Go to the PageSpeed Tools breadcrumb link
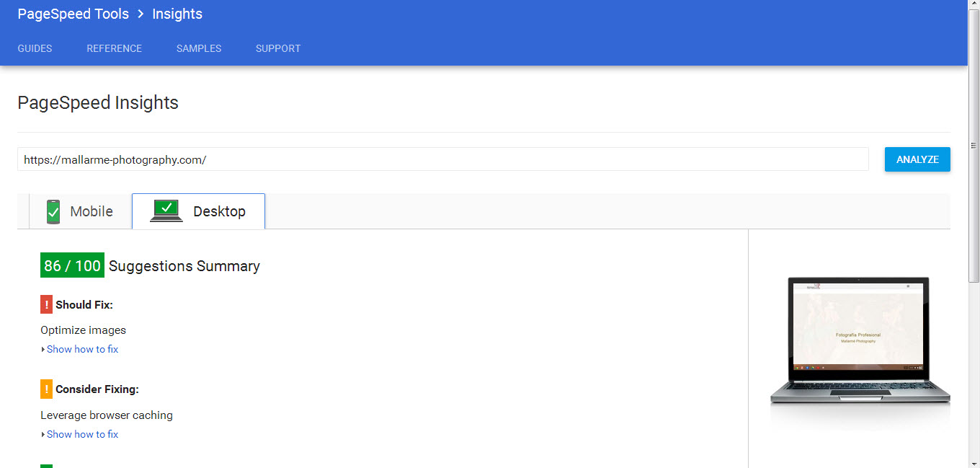980x468 pixels. coord(73,14)
